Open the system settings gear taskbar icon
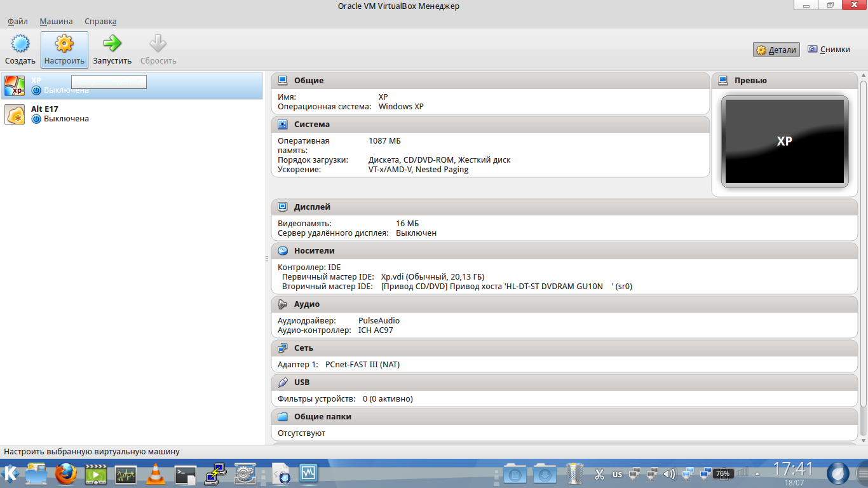This screenshot has width=868, height=488. (245, 474)
